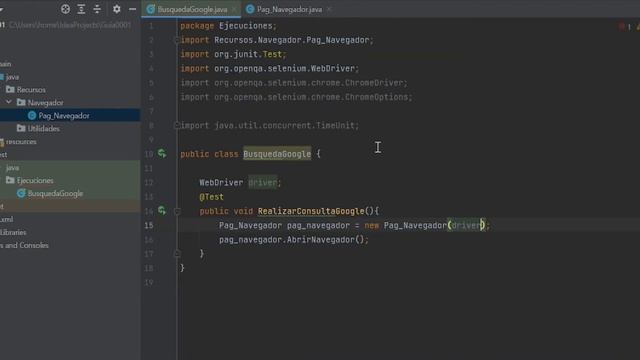This screenshot has width=640, height=360.
Task: Run the RealizarConsultaGoogle test from the gutter icon
Action: (x=162, y=211)
